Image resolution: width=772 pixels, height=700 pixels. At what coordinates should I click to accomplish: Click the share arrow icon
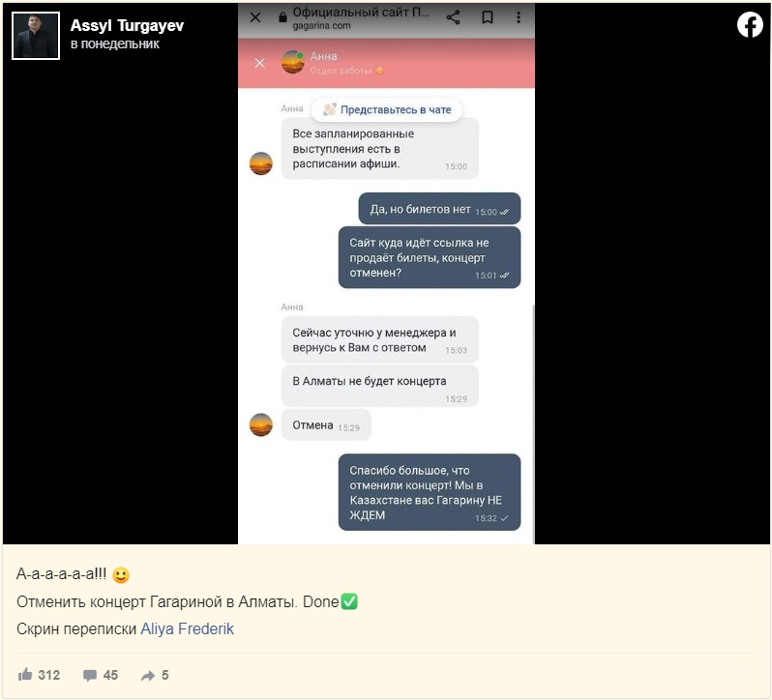148,676
